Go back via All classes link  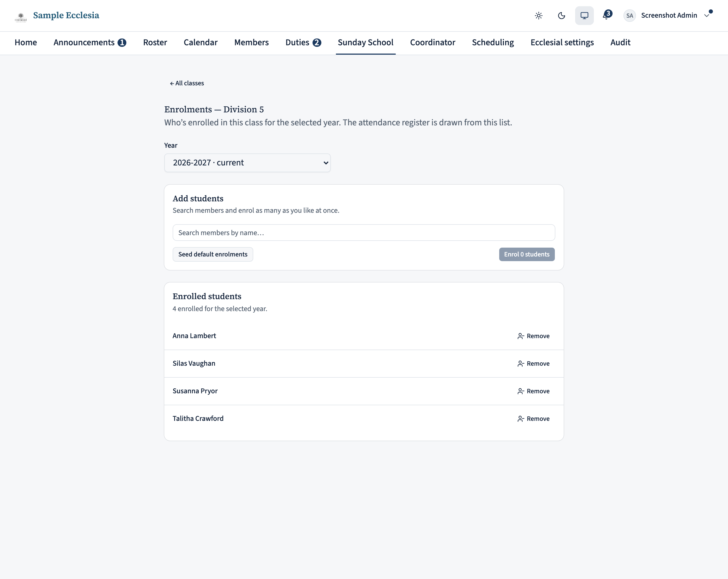tap(187, 83)
